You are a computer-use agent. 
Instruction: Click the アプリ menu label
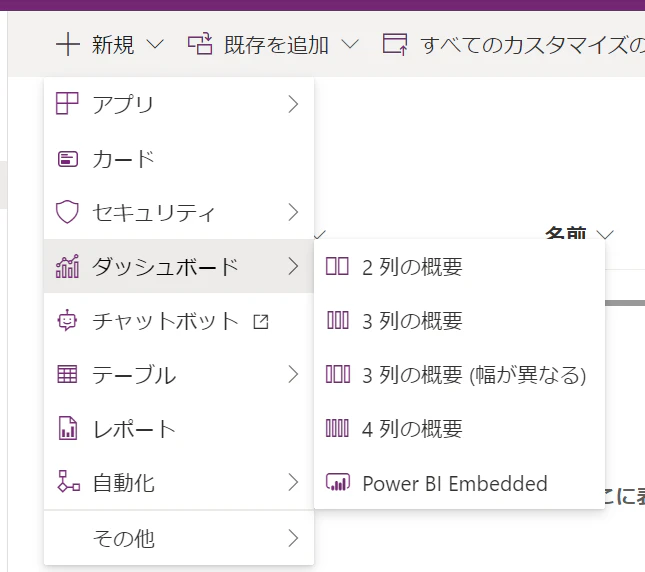coord(123,104)
